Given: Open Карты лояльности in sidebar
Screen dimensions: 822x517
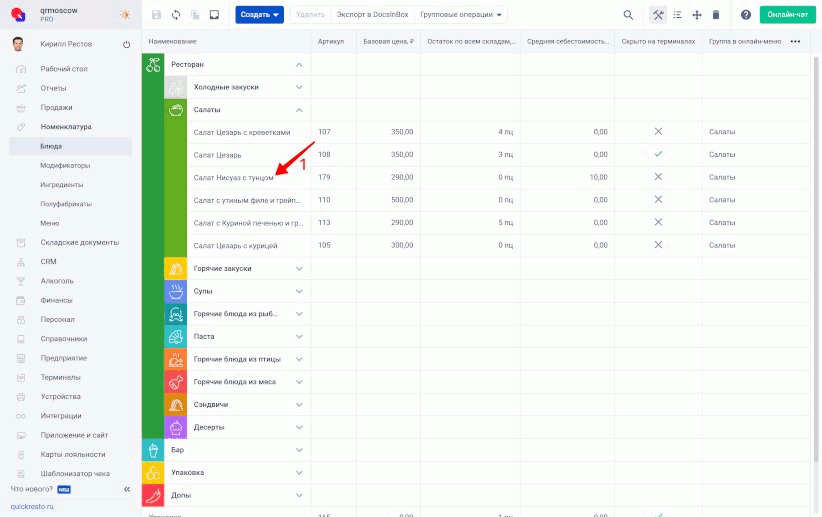Looking at the screenshot, I should (73, 455).
